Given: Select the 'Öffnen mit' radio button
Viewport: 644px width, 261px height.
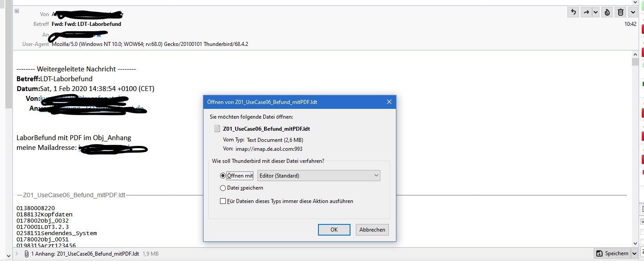Looking at the screenshot, I should coord(223,176).
